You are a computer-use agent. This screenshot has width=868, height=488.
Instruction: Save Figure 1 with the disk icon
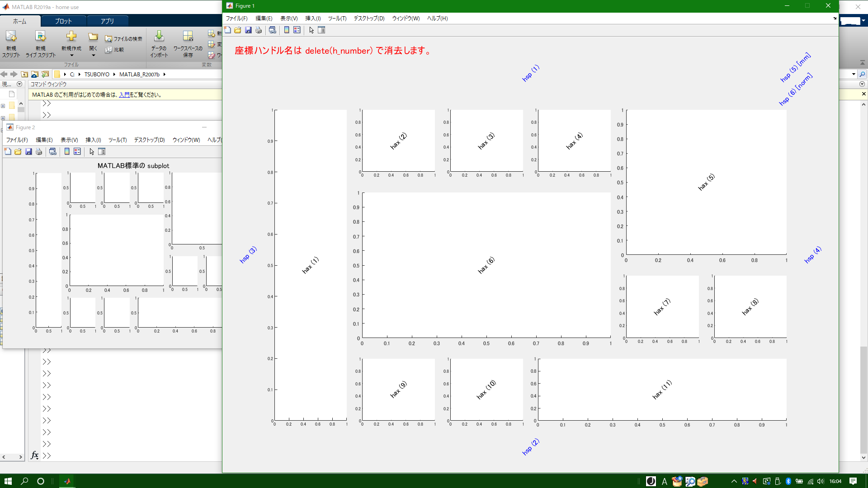pos(248,30)
